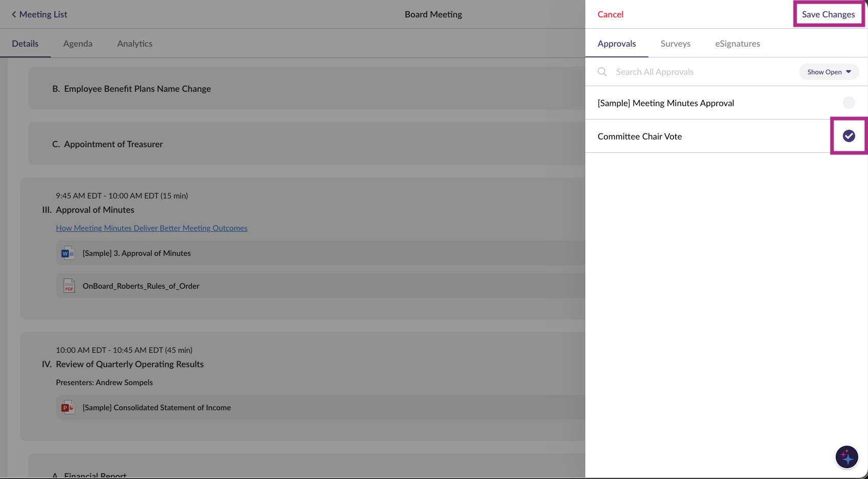Select the Approvals tab
The width and height of the screenshot is (868, 479).
617,44
